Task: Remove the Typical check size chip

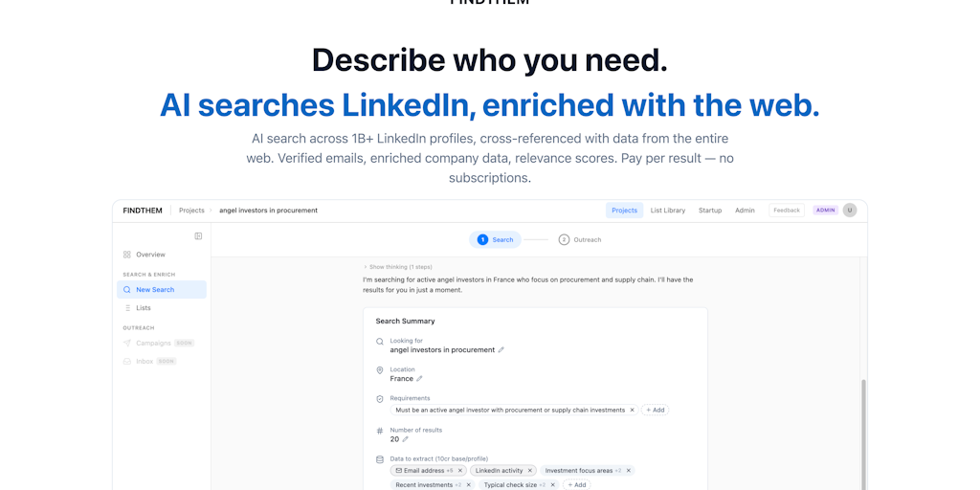Action: 552,485
